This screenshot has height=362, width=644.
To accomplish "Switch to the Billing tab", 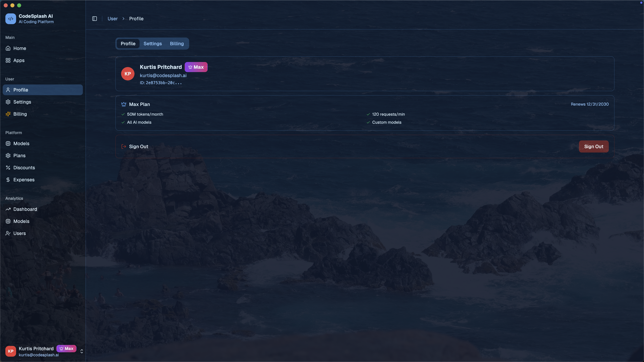I will coord(177,43).
